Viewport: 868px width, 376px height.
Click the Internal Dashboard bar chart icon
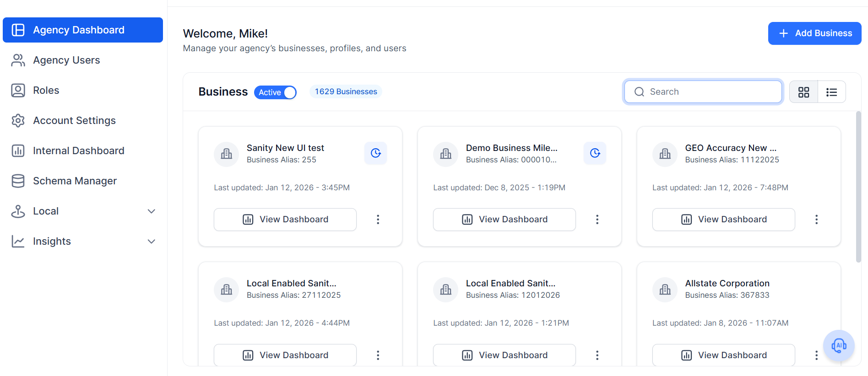coord(18,150)
